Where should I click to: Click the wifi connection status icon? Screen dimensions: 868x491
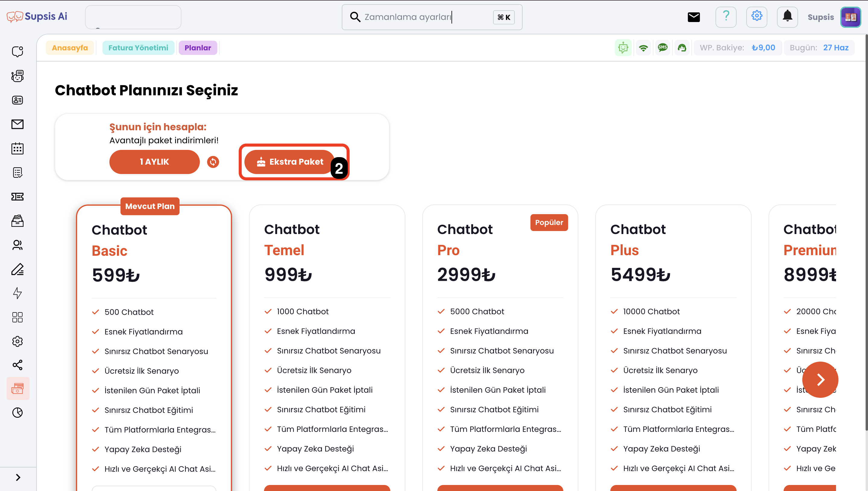[643, 48]
